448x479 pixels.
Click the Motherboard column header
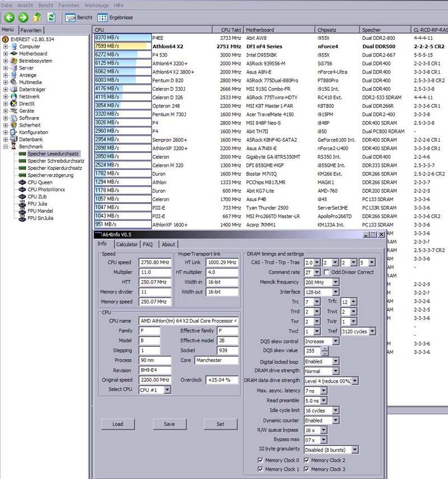click(x=279, y=30)
